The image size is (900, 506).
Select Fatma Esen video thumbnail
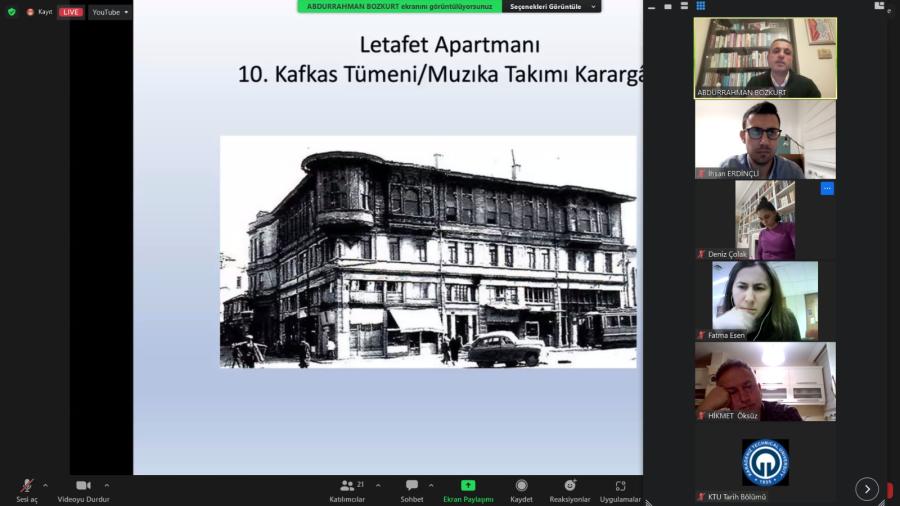tap(765, 301)
